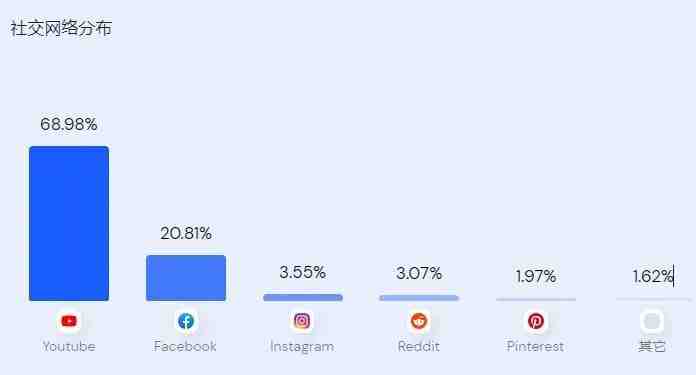696x375 pixels.
Task: Click the 社交网络分布 chart title
Action: (x=61, y=28)
